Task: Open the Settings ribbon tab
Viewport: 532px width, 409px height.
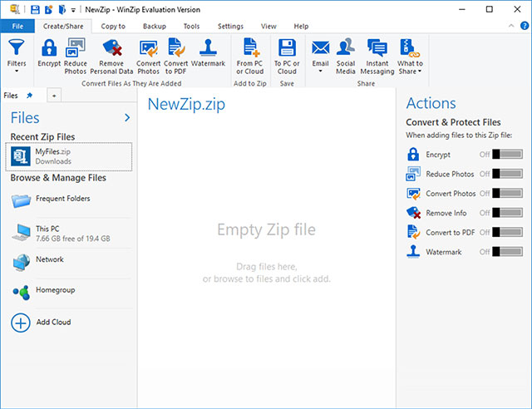Action: (230, 26)
